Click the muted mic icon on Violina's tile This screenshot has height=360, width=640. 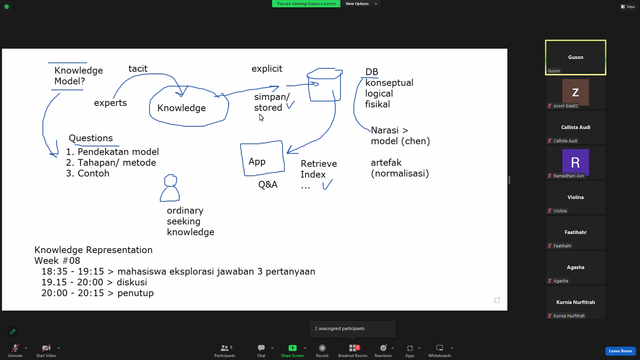coord(550,211)
